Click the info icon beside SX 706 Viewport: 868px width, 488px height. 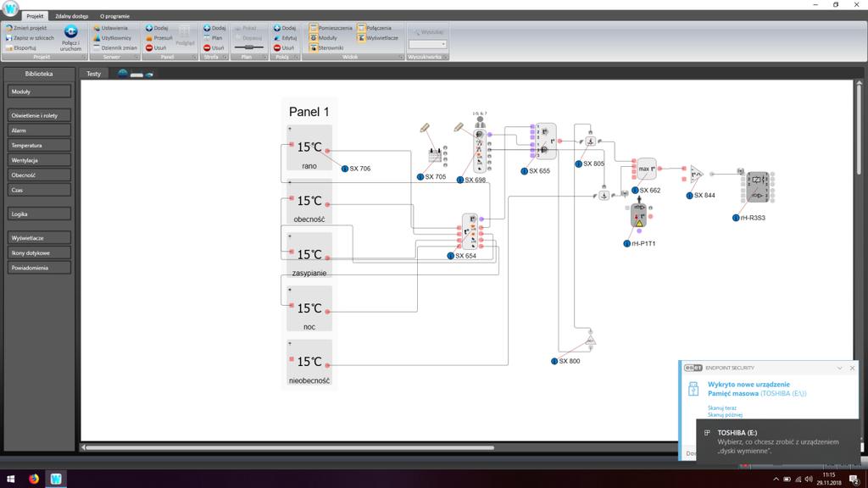[344, 169]
